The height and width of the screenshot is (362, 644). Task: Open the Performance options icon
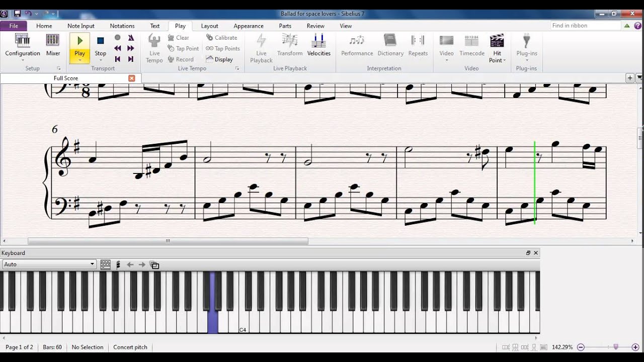point(357,40)
